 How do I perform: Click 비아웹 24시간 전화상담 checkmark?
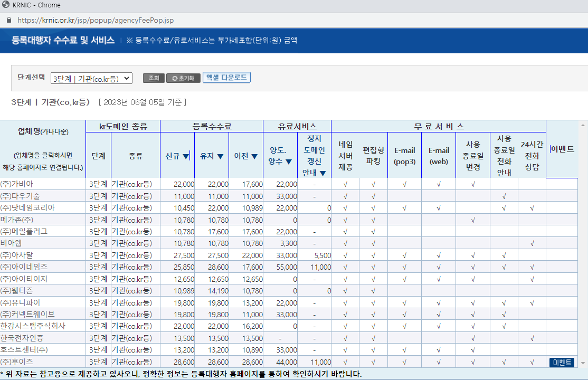coord(532,243)
